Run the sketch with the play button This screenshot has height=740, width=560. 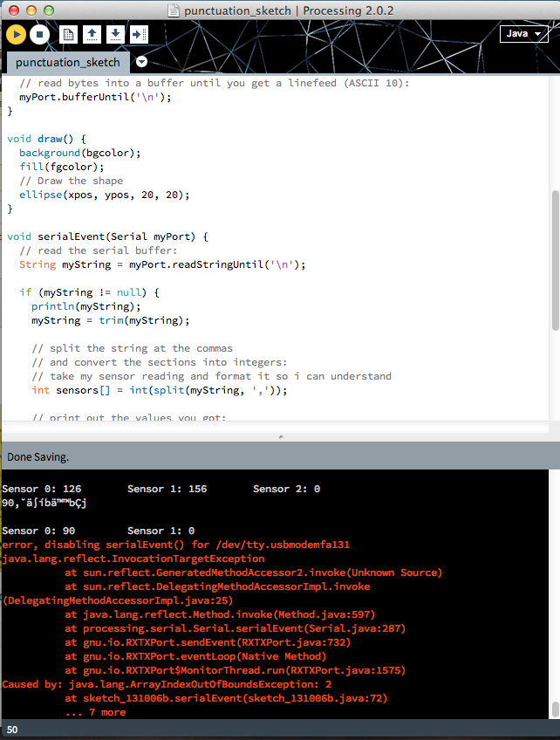(x=17, y=35)
